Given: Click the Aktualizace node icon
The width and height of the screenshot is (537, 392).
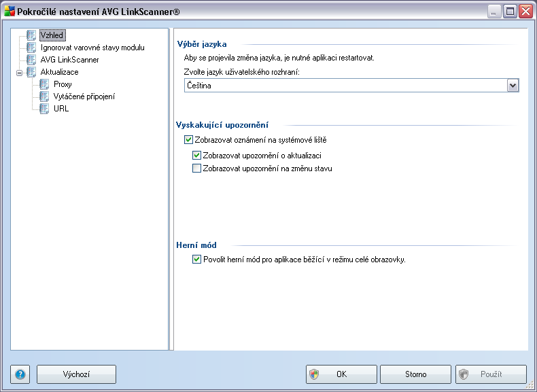Looking at the screenshot, I should (31, 72).
